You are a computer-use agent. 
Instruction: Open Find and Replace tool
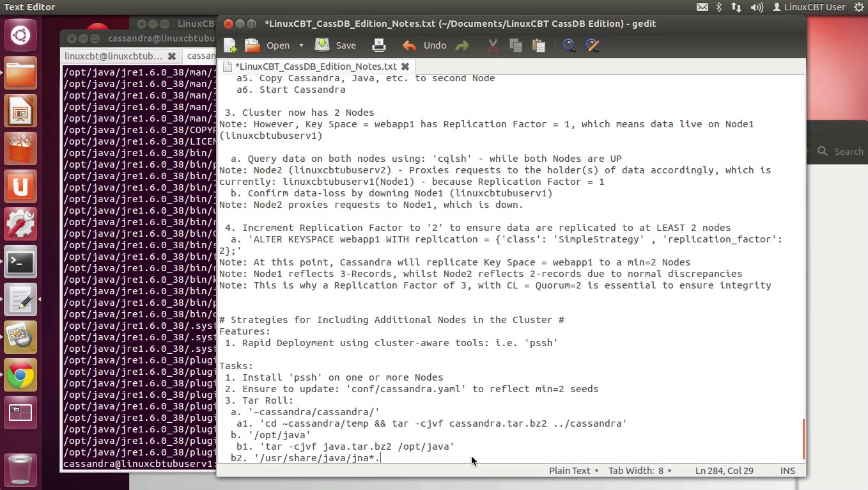593,45
